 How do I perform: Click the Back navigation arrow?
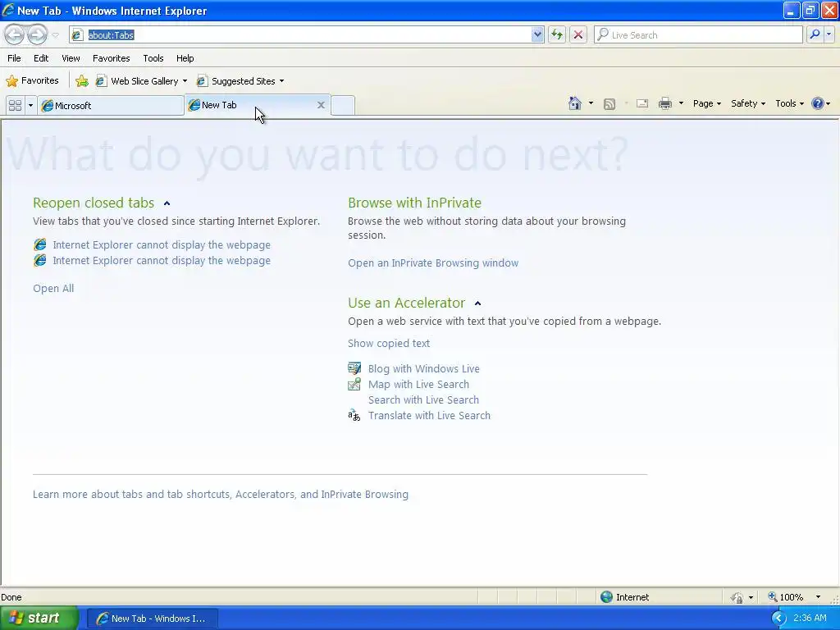coord(15,34)
